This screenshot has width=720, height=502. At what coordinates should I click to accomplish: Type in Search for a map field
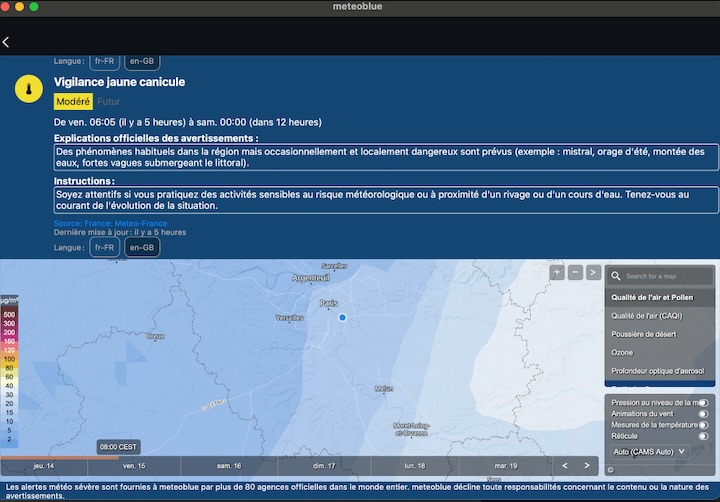662,276
